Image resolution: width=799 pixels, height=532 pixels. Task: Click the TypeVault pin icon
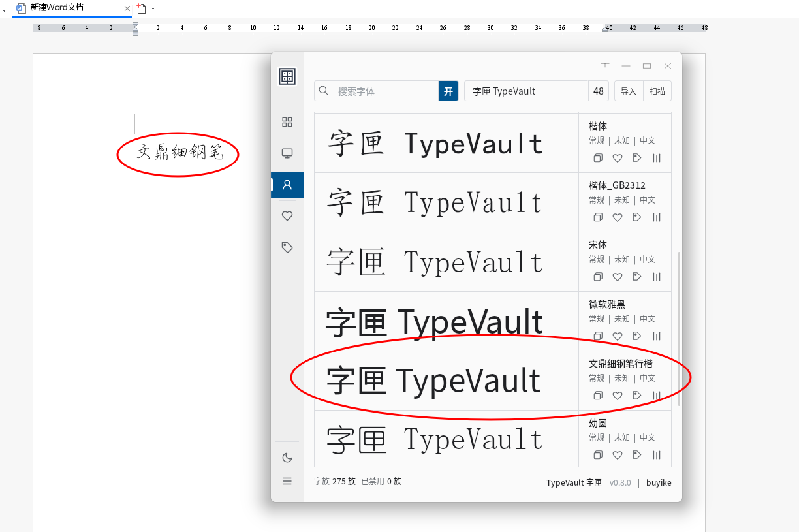pos(605,65)
